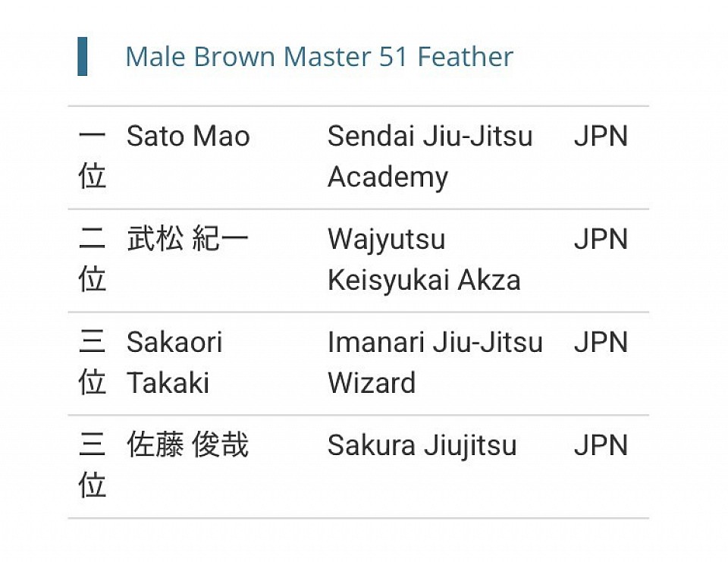Open Sakura Jiujitsu team entry
728x562 pixels.
pyautogui.click(x=422, y=445)
